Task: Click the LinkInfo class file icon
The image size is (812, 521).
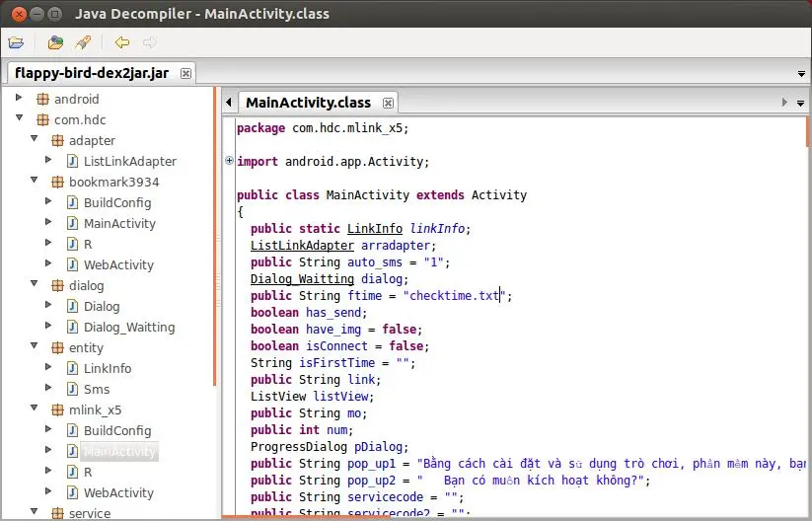Action: pyautogui.click(x=72, y=368)
